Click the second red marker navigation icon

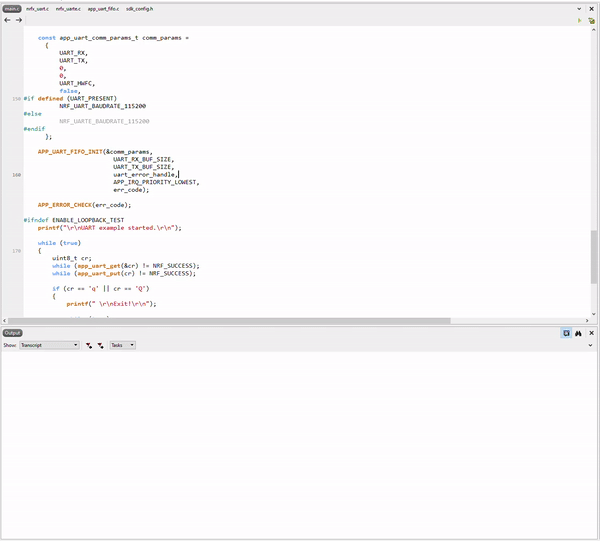click(x=100, y=345)
